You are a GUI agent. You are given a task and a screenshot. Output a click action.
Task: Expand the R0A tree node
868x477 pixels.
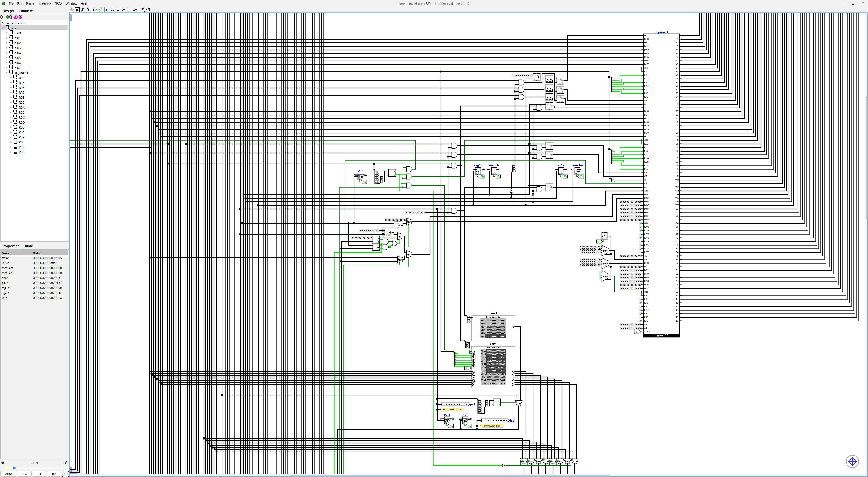pyautogui.click(x=11, y=107)
